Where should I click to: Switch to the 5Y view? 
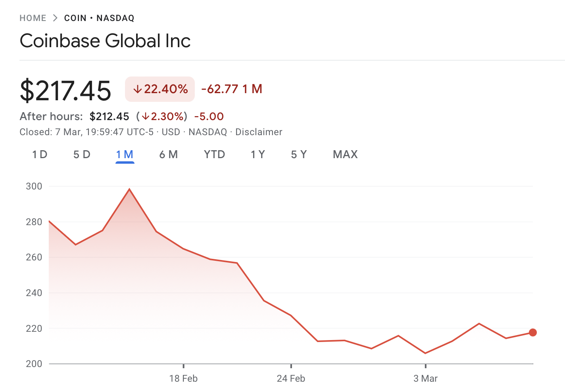[x=299, y=155]
